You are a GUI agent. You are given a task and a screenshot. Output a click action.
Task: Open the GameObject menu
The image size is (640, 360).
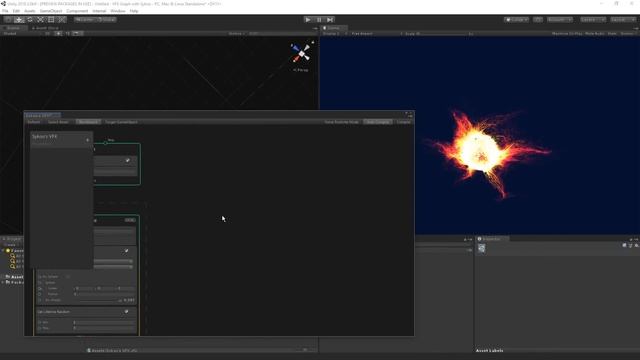click(51, 11)
